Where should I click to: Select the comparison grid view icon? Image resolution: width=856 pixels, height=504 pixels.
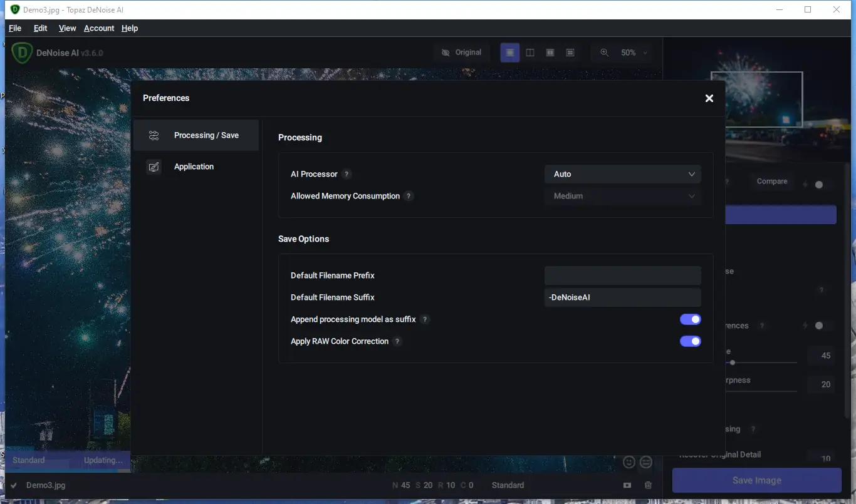[x=570, y=53]
